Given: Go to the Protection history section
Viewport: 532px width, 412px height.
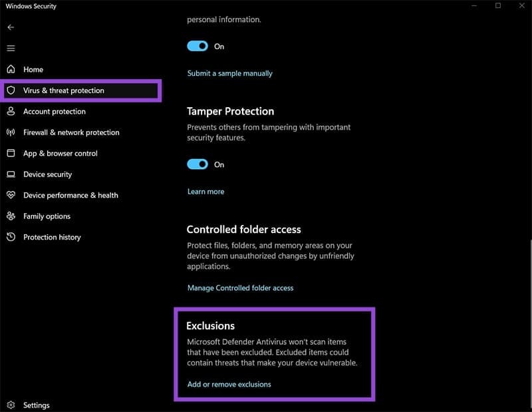Looking at the screenshot, I should [52, 237].
